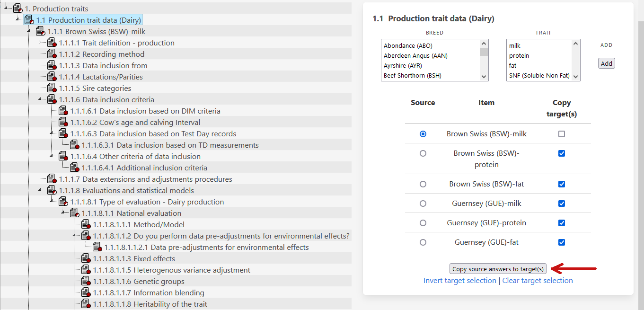
Task: Collapse Evaluations and statistical models node
Action: pyautogui.click(x=41, y=190)
